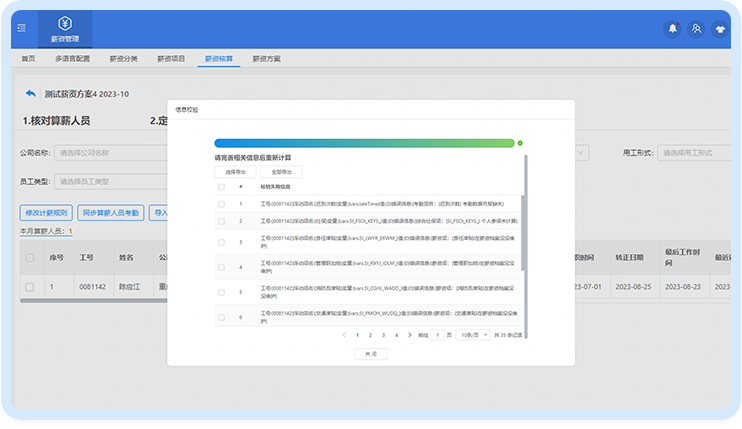Screen dimensions: 742x429
Task: Click the notification bell icon
Action: pyautogui.click(x=672, y=29)
